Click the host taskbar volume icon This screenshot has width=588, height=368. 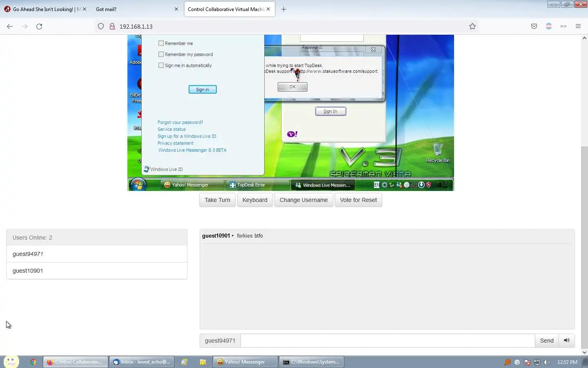pyautogui.click(x=547, y=362)
